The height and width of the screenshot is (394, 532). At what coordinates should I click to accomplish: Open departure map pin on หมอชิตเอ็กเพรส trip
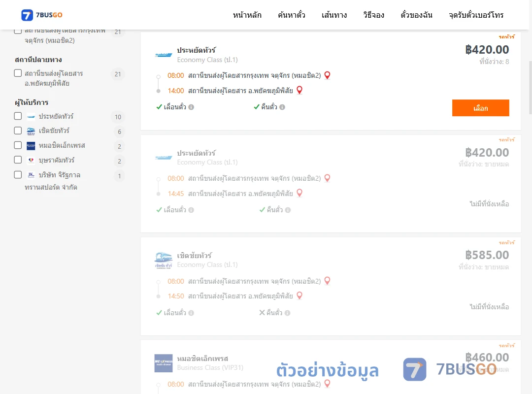(327, 384)
